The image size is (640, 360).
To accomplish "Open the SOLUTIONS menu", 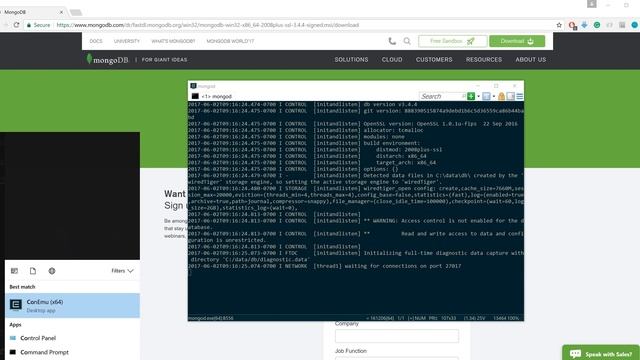I will click(351, 60).
